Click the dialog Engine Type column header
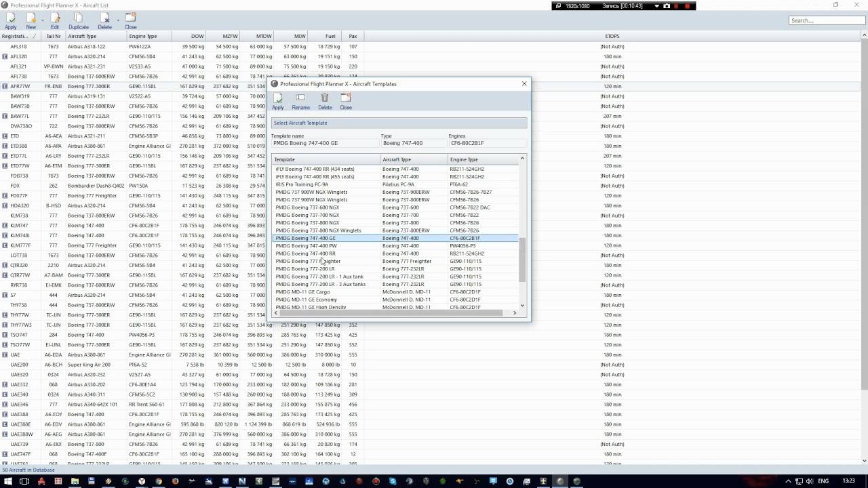This screenshot has width=868, height=488. pos(483,160)
